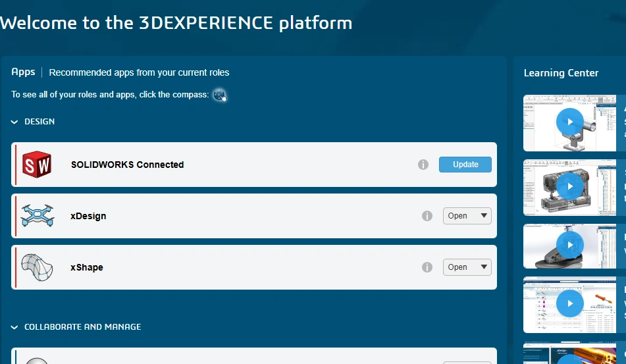This screenshot has height=364, width=626.
Task: Click the Learning Center heading
Action: 561,73
